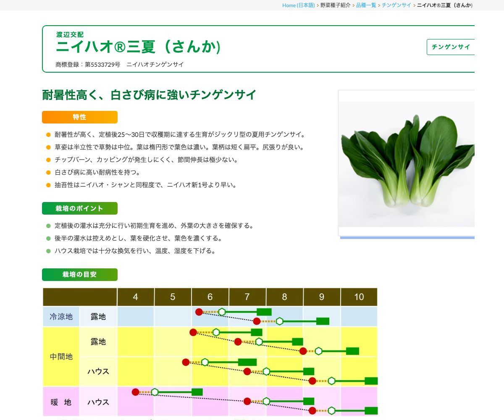Open 品種一覧 breadcrumb link
This screenshot has height=420, width=504.
coord(366,5)
